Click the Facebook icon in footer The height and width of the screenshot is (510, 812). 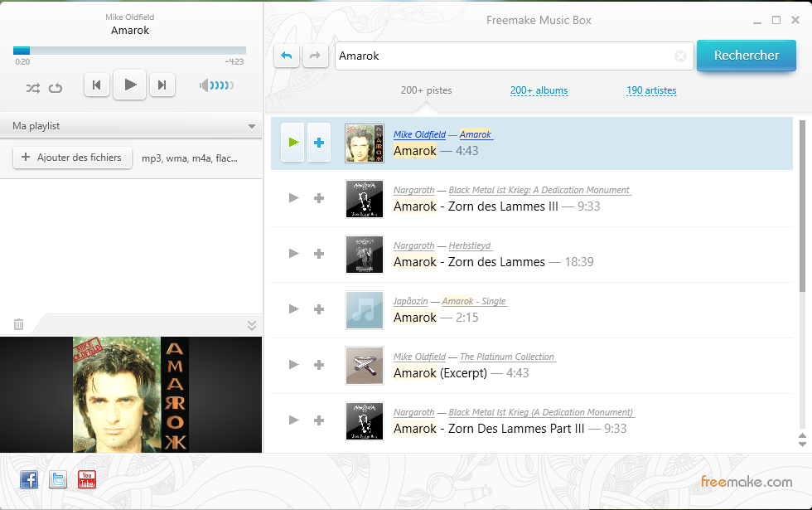[x=29, y=479]
